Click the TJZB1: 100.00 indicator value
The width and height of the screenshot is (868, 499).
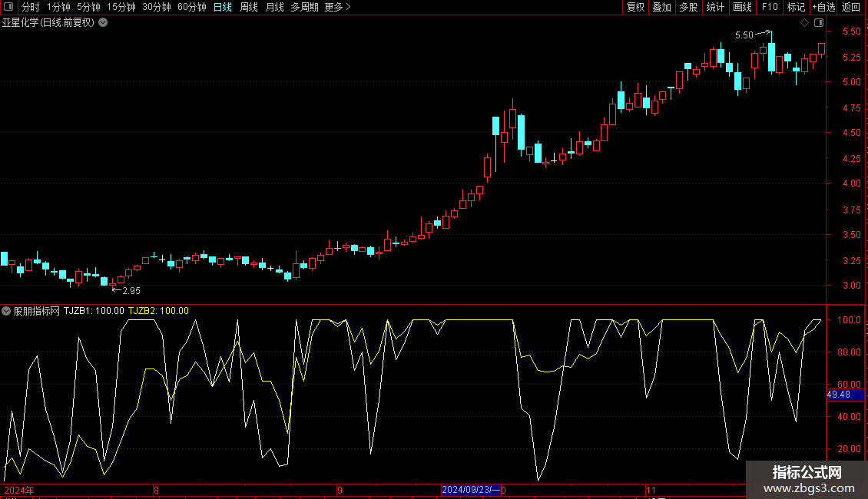point(94,311)
